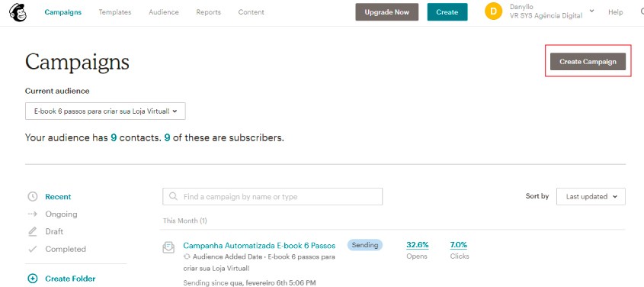Viewport: 644px width, 287px height.
Task: Click the pencil icon beside Draft
Action: click(x=33, y=231)
